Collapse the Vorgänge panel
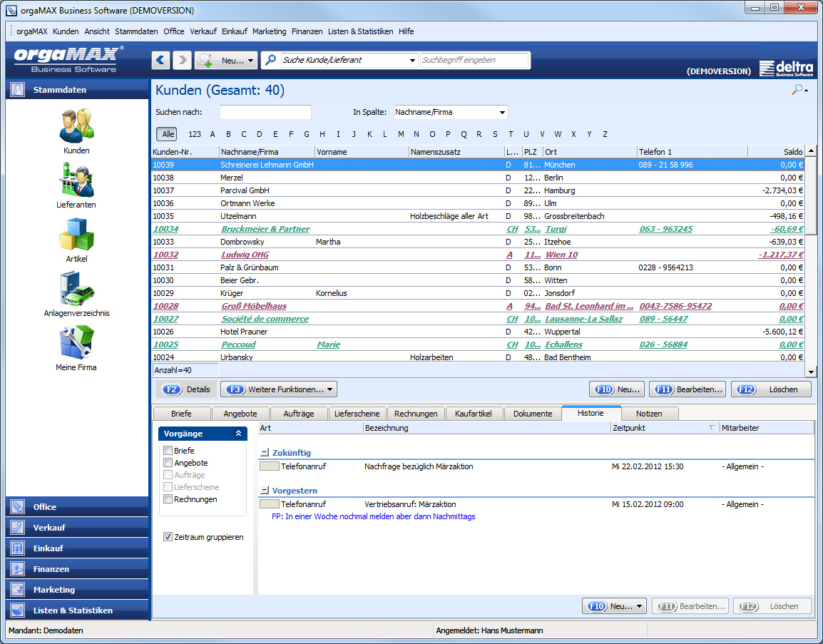The width and height of the screenshot is (823, 644). point(238,433)
